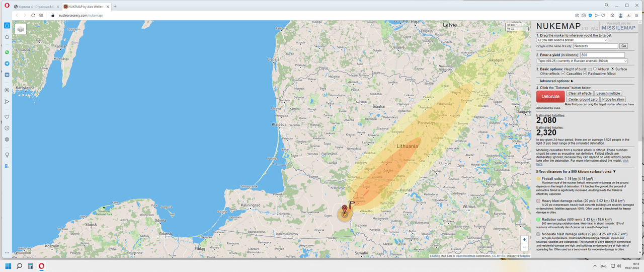Open VK in Opera sidebar
Viewport: 644px width, 272px height.
7,75
